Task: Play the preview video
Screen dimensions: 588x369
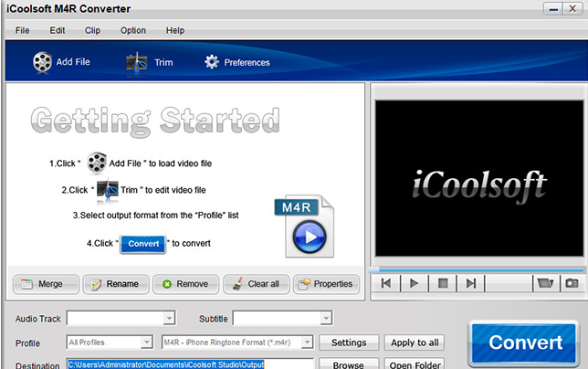Action: pyautogui.click(x=415, y=283)
